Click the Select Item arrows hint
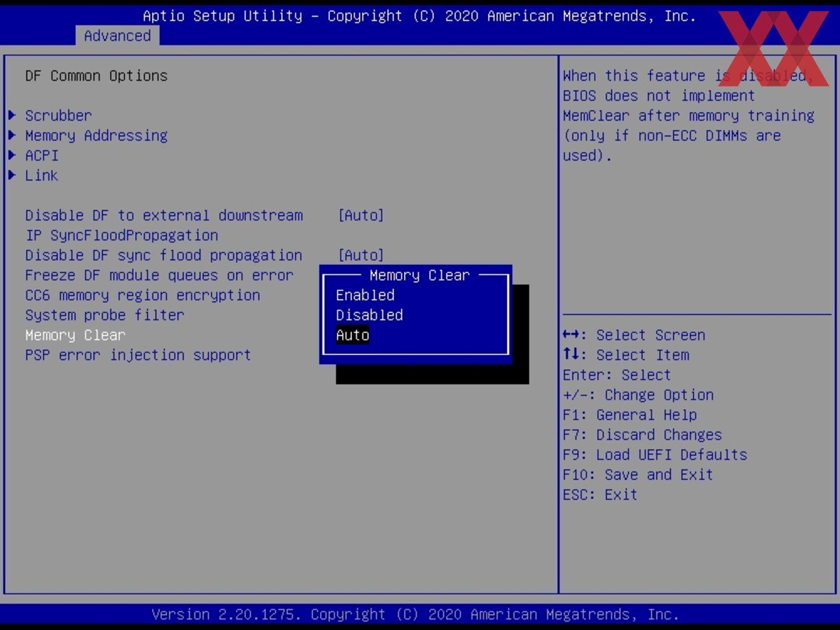The height and width of the screenshot is (630, 840). point(626,355)
